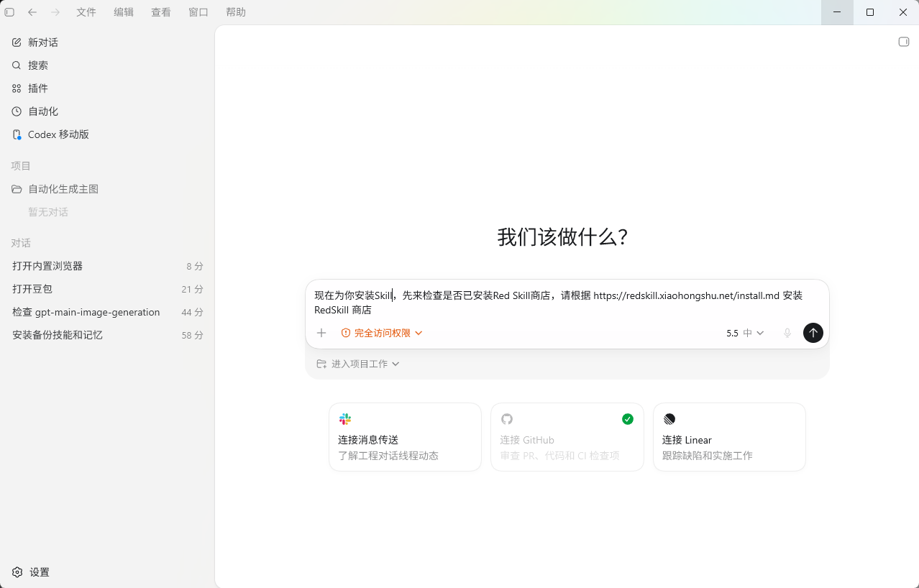Image resolution: width=919 pixels, height=588 pixels.
Task: Toggle the right side panel icon
Action: (904, 42)
